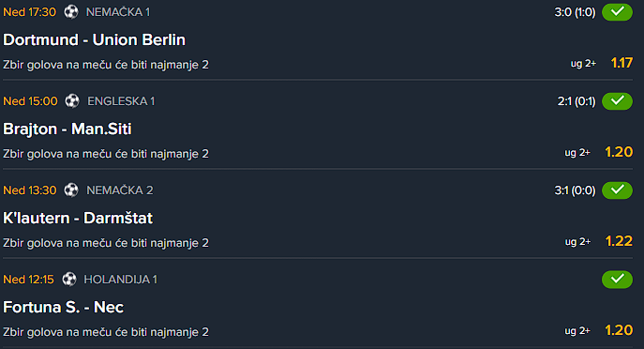Click green checkmark badge for Fortuna S. match
644x349 pixels.
[617, 280]
